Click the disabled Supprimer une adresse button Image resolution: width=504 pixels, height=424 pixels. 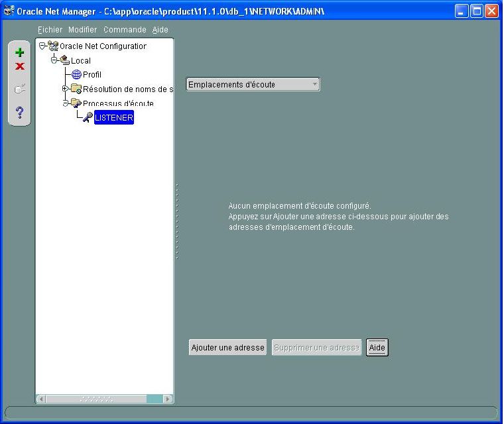[x=316, y=348]
